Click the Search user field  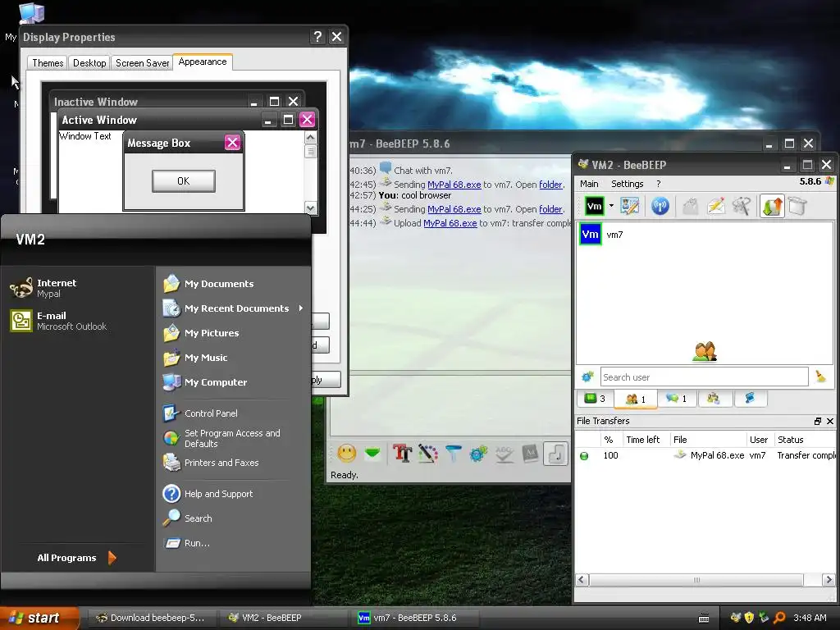coord(704,377)
